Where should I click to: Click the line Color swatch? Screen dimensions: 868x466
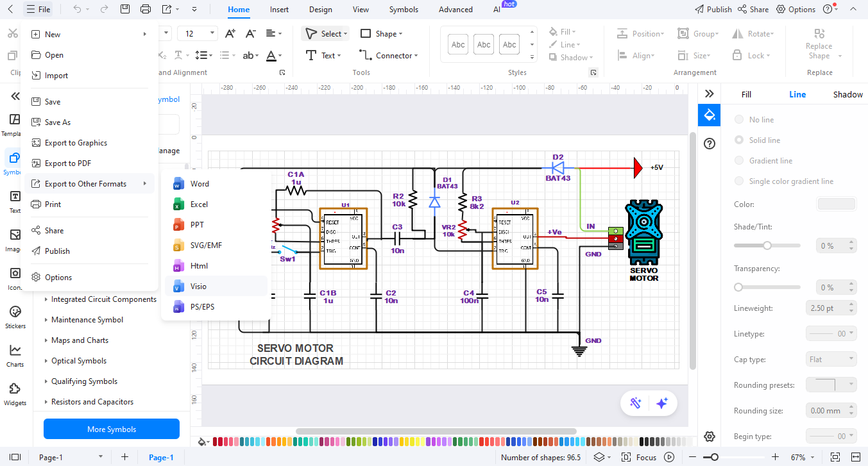(836, 204)
